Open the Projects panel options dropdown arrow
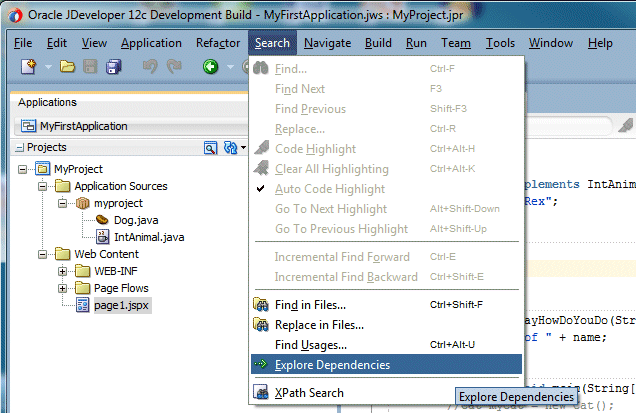The height and width of the screenshot is (413, 636). pos(243,148)
